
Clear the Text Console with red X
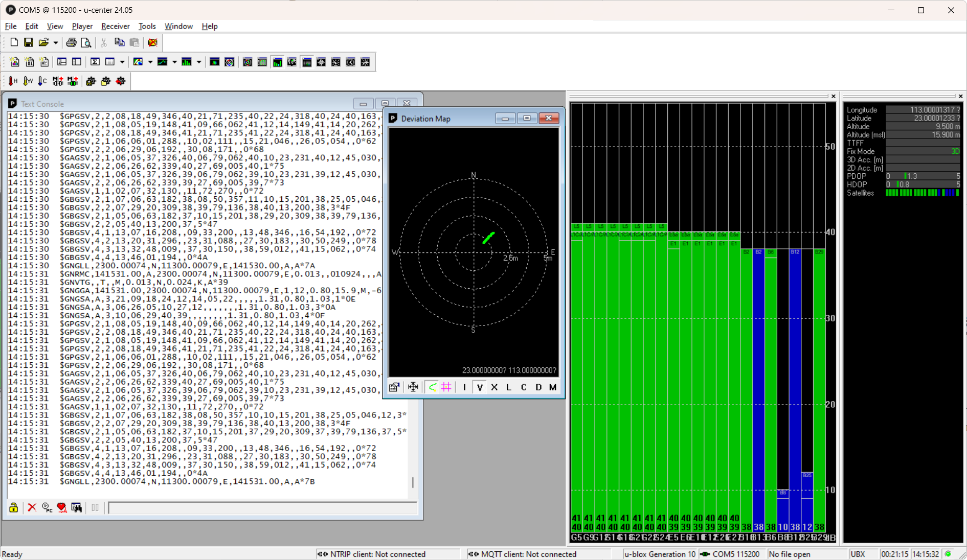pos(32,507)
